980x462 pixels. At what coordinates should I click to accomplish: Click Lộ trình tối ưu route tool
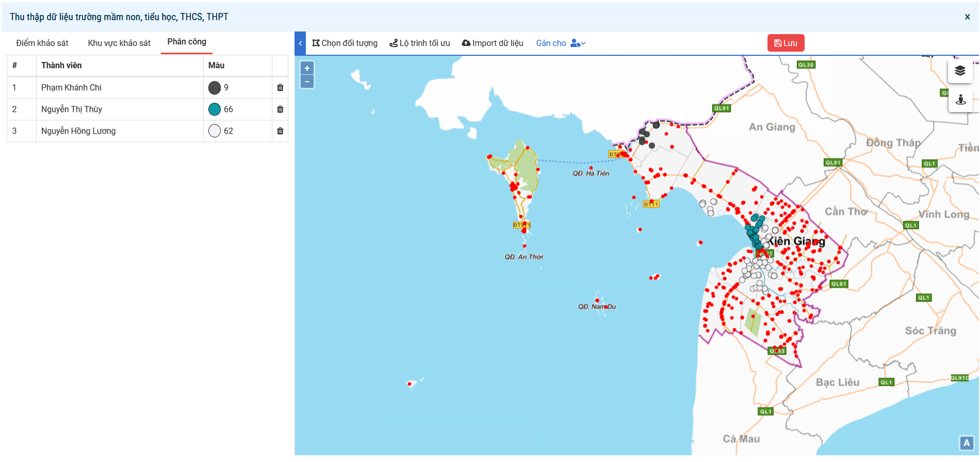[420, 43]
